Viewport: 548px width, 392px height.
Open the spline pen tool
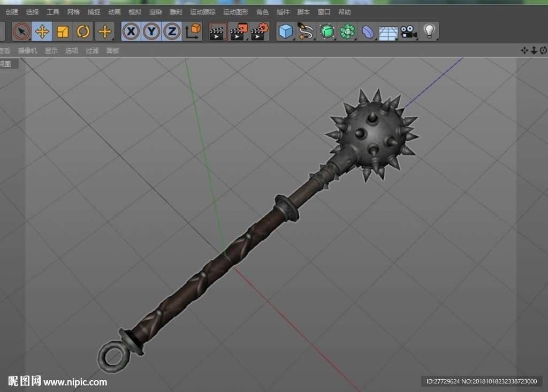coord(306,32)
